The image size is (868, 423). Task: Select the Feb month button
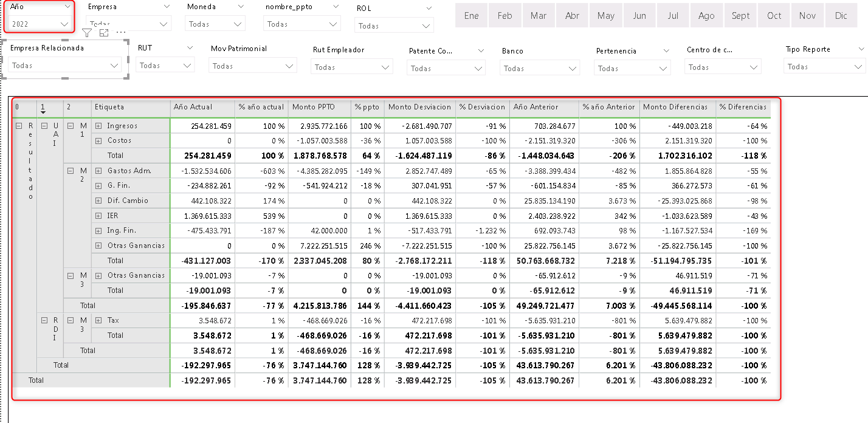coord(505,16)
